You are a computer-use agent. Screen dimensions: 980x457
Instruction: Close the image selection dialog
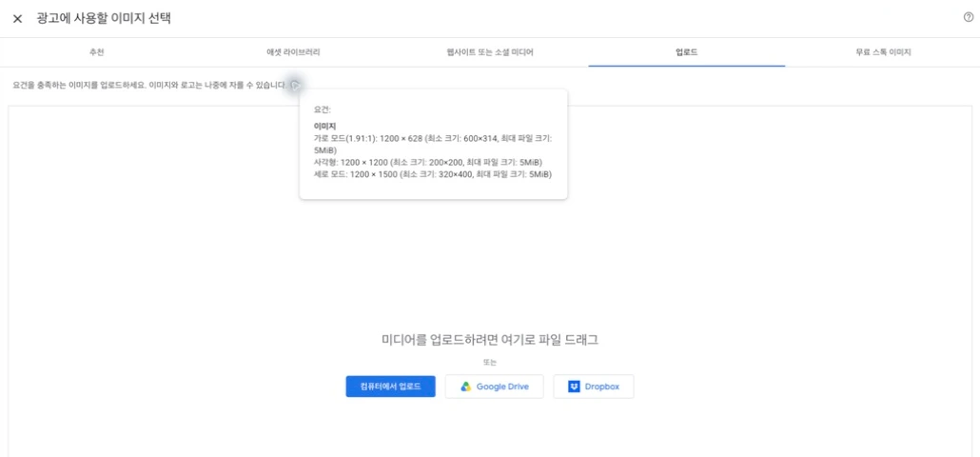17,19
